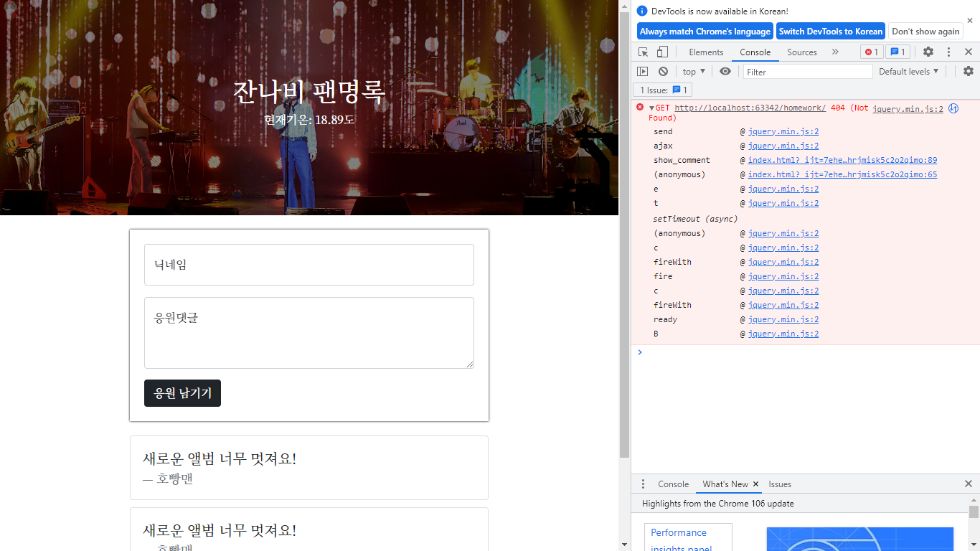Collapse the GET error stack trace triangle
This screenshot has height=551, width=980.
click(x=651, y=108)
